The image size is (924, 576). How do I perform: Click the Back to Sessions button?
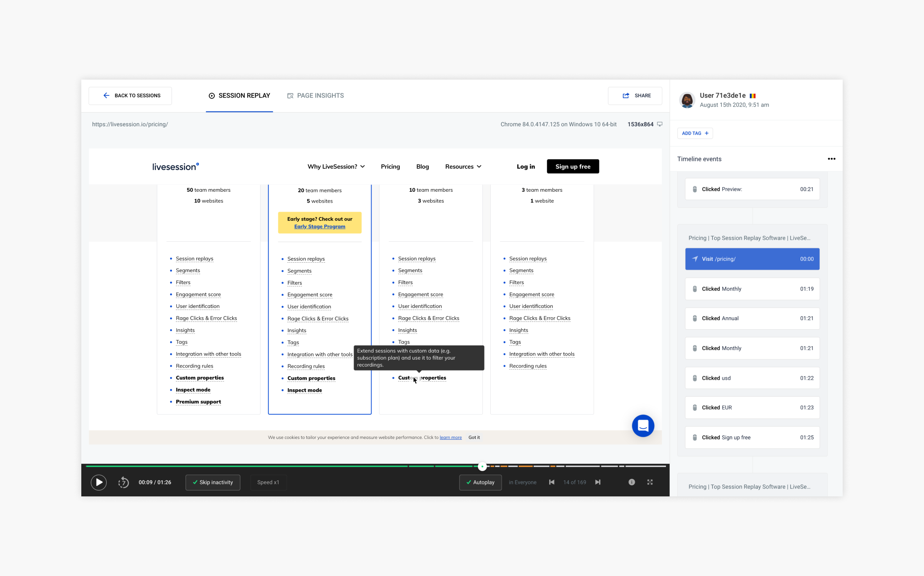pyautogui.click(x=130, y=95)
